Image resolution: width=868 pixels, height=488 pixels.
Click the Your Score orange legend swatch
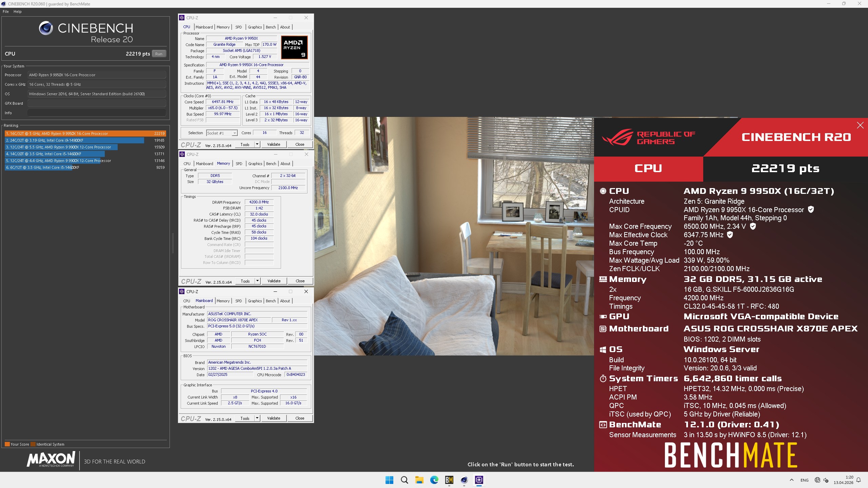tap(7, 444)
